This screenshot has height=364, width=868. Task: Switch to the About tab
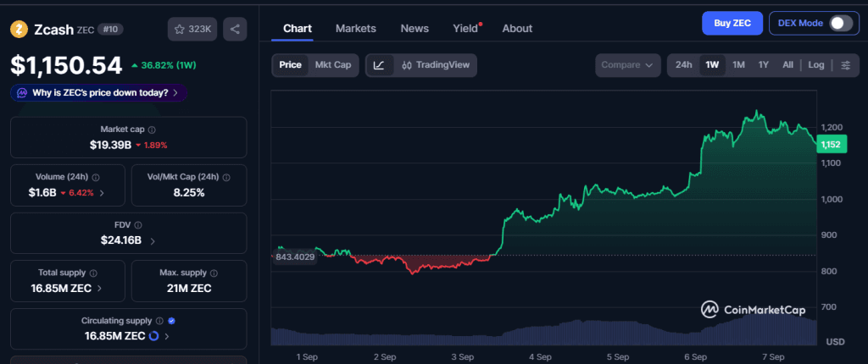click(517, 28)
